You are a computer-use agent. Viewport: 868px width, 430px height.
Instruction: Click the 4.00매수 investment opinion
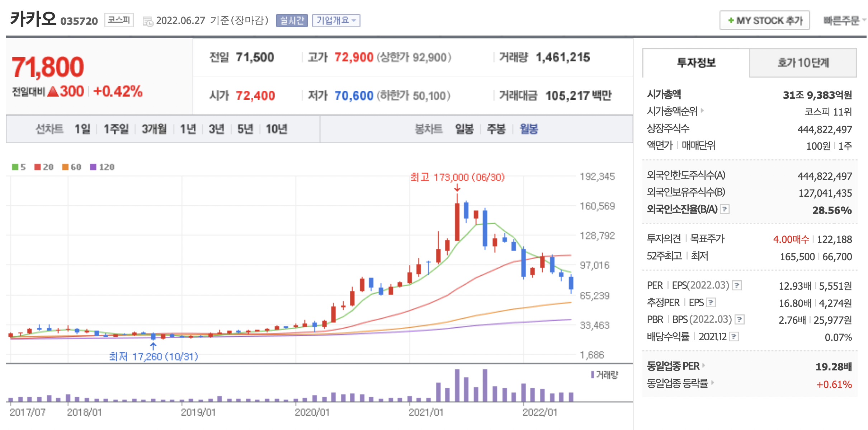791,239
